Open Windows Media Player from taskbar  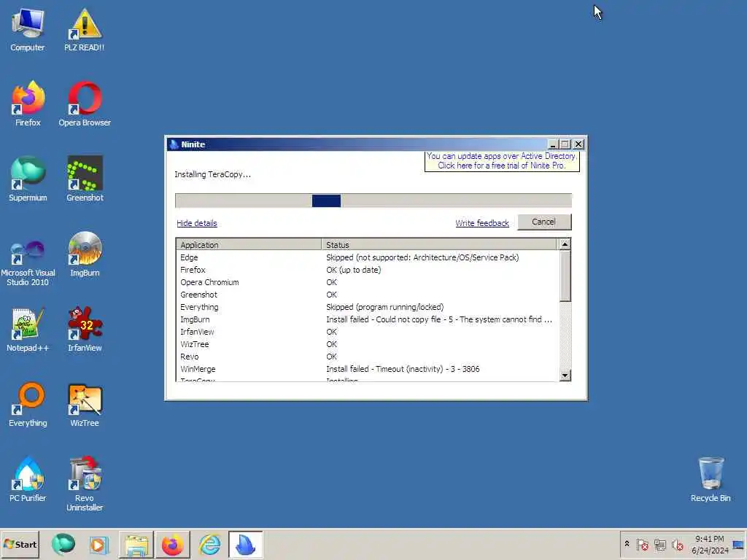(x=99, y=544)
